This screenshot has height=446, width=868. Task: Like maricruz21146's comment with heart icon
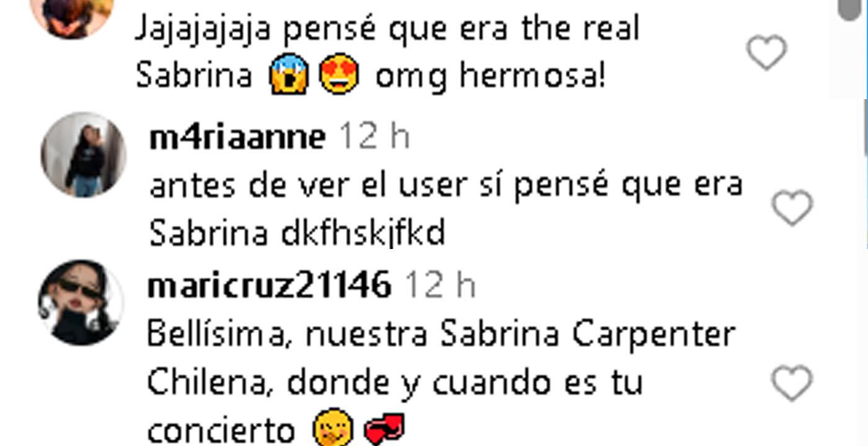(792, 383)
